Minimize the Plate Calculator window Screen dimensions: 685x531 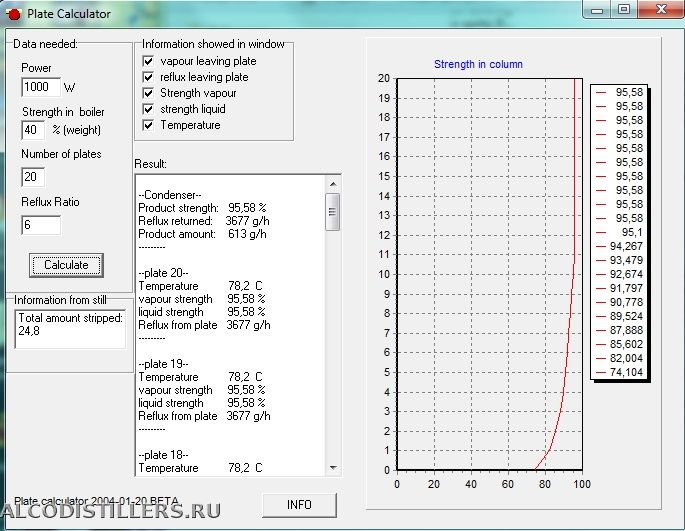pyautogui.click(x=597, y=10)
